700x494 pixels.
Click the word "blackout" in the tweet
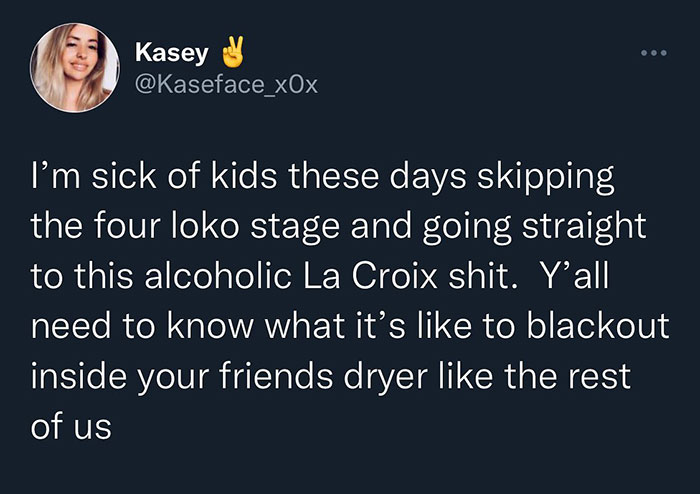pyautogui.click(x=598, y=326)
